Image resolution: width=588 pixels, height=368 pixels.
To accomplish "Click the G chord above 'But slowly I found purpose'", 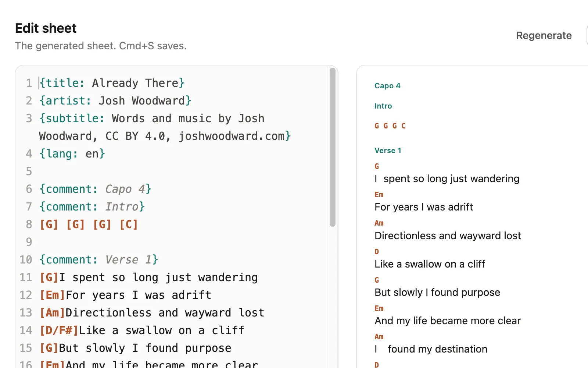I will [x=377, y=280].
